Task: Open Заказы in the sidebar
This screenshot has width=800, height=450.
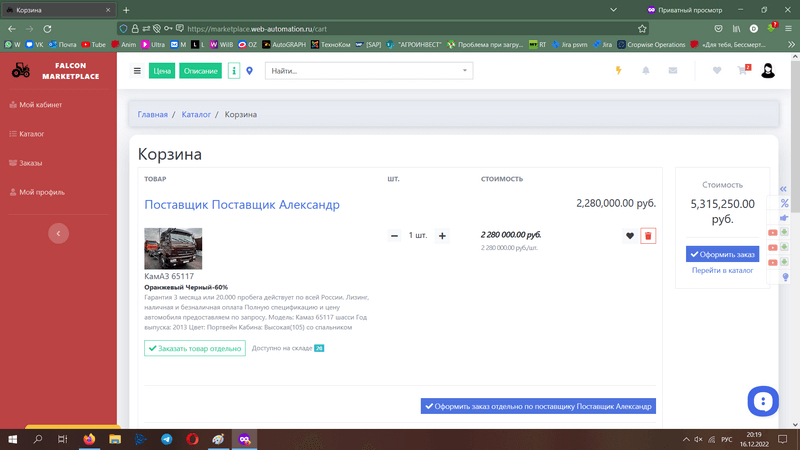Action: tap(26, 163)
